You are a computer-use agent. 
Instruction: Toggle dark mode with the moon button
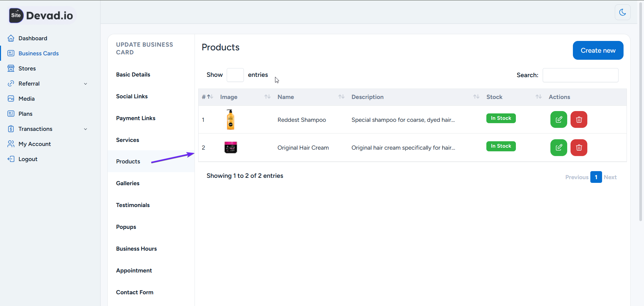coord(623,12)
